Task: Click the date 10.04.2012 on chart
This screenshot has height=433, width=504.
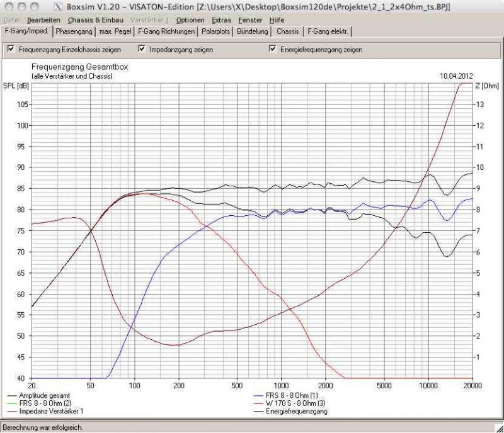Action: click(456, 76)
